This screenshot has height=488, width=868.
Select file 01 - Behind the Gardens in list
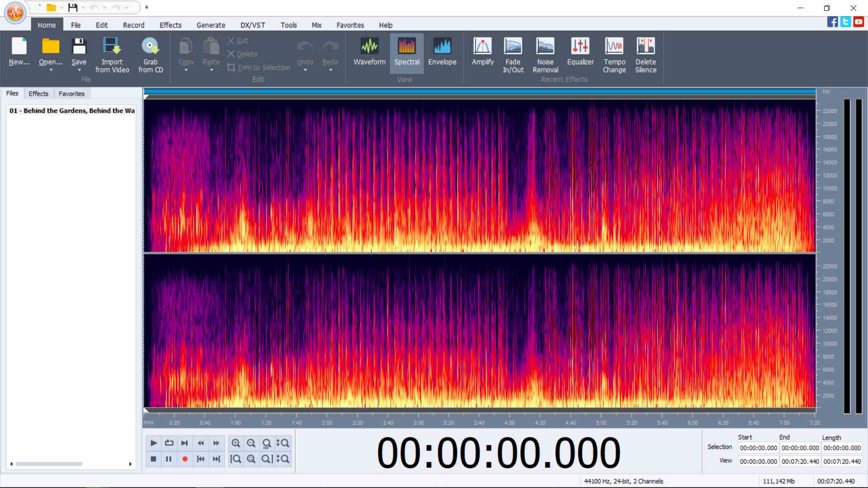pyautogui.click(x=72, y=111)
